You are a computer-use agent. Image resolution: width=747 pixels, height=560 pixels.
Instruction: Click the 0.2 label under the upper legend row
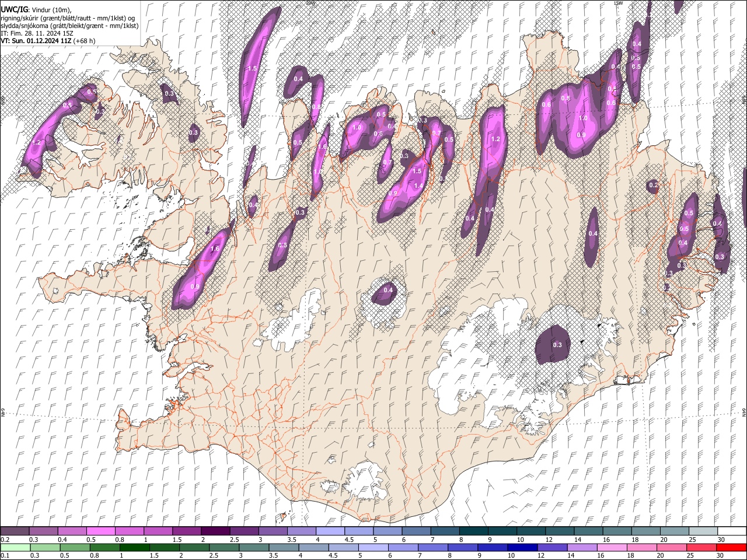pos(5,540)
